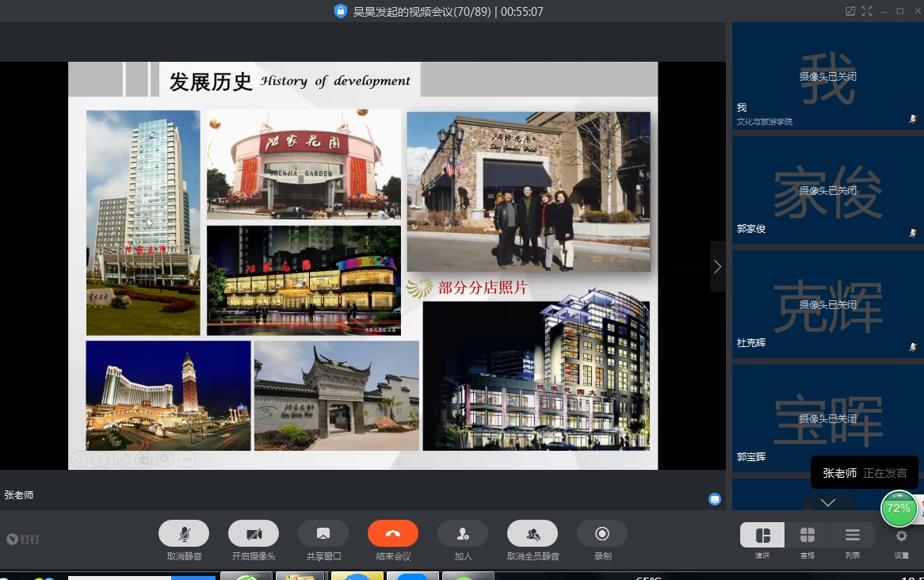
Task: Open 设置 settings gear
Action: coord(901,536)
